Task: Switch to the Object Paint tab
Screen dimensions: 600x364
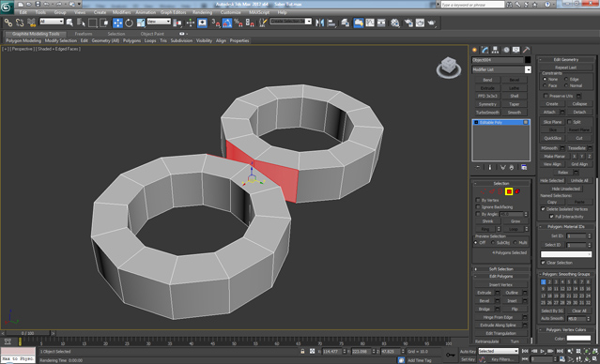Action: point(152,34)
